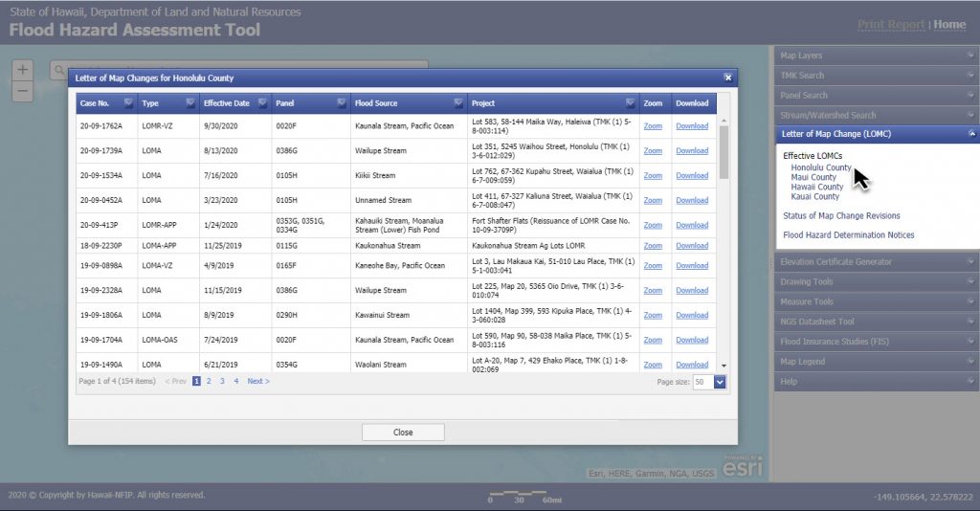Select Maui County under Effective LOMCs

click(x=813, y=177)
